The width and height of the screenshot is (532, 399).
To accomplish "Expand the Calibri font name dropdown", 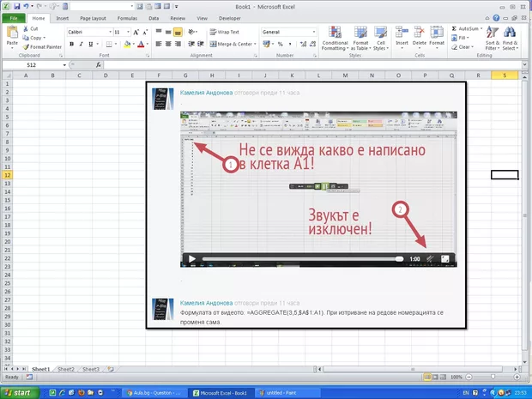I will click(109, 32).
